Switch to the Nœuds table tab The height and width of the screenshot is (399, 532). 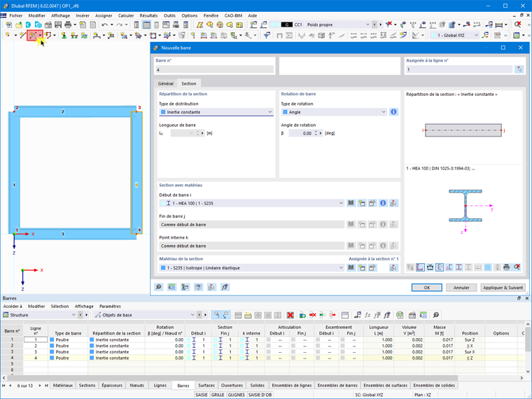pyautogui.click(x=137, y=386)
